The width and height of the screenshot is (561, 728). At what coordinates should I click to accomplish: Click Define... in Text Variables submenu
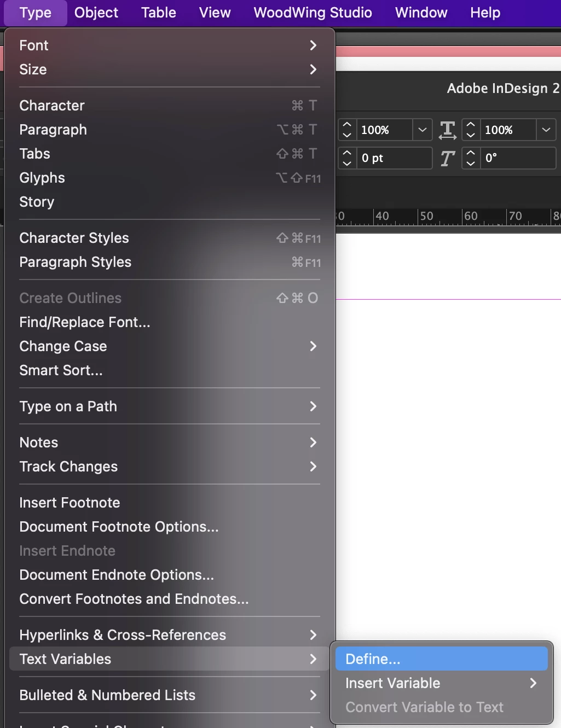click(x=442, y=659)
